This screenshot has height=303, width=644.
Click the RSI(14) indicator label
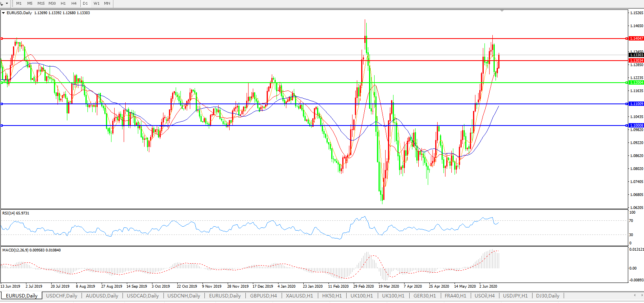[x=16, y=213]
